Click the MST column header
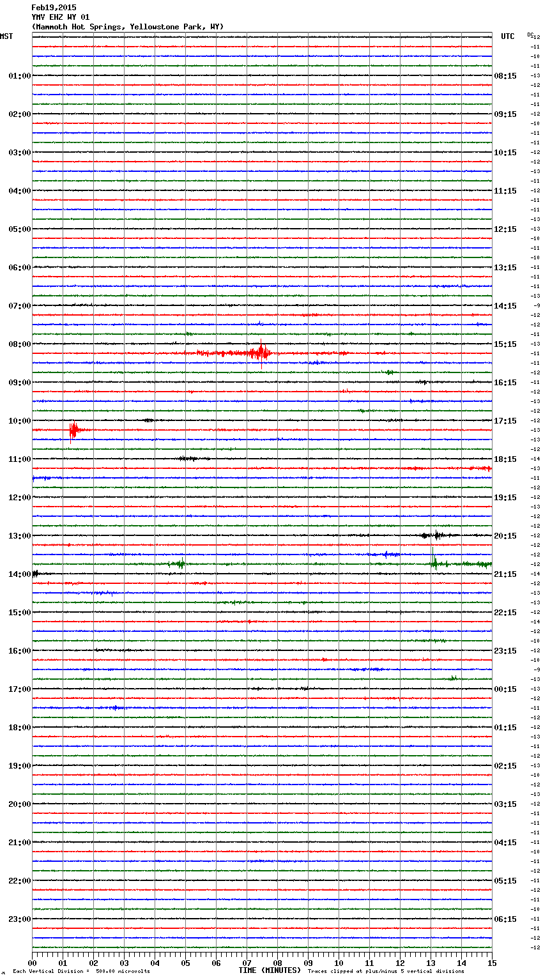This screenshot has height=980, width=543. [x=6, y=36]
